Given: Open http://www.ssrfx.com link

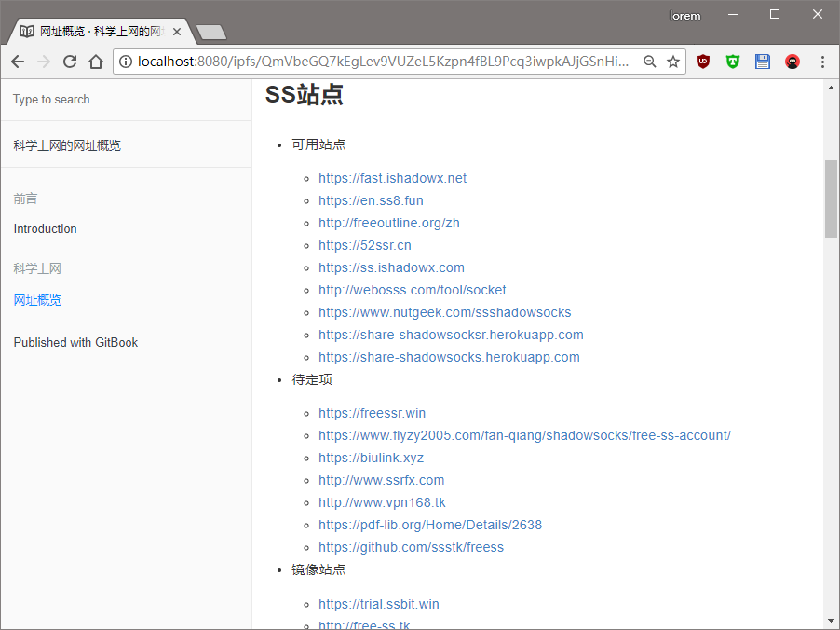Looking at the screenshot, I should [x=381, y=480].
